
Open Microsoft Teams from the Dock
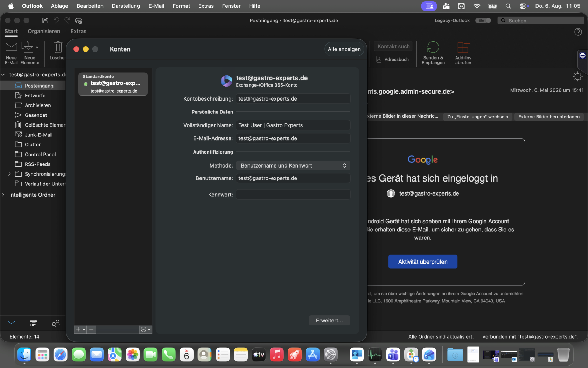[x=393, y=355]
